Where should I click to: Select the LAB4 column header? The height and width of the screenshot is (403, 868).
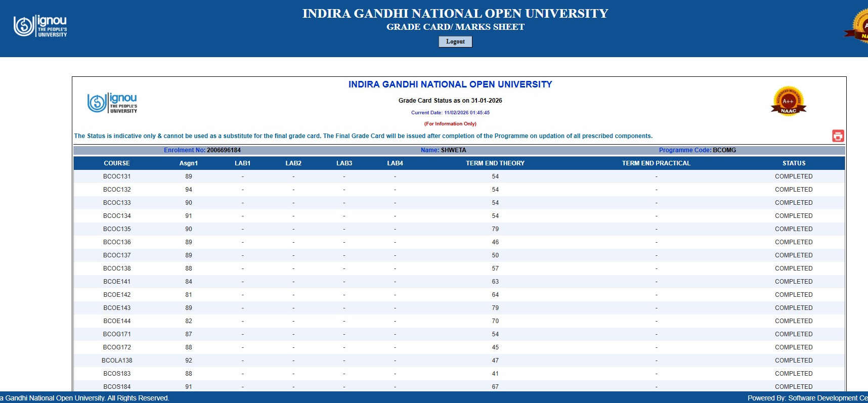pyautogui.click(x=395, y=163)
